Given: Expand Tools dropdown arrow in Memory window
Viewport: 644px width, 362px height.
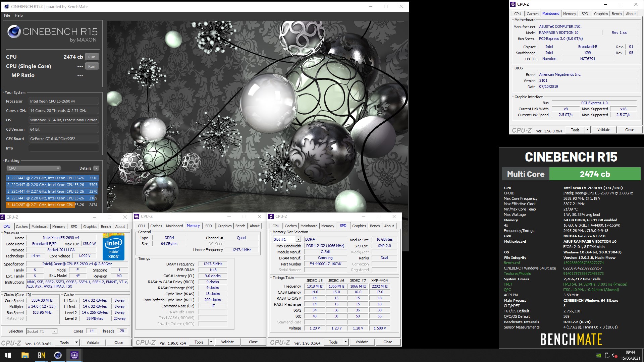Looking at the screenshot, I should [211, 342].
